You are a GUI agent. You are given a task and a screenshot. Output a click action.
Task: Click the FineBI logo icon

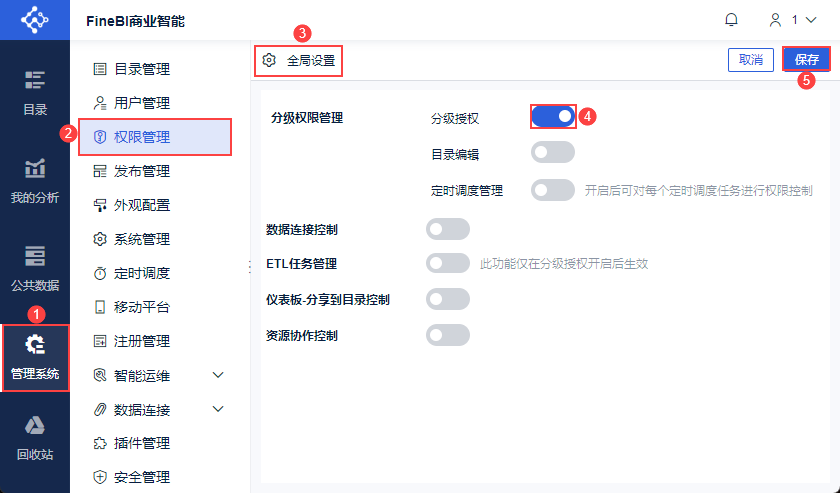[x=35, y=20]
